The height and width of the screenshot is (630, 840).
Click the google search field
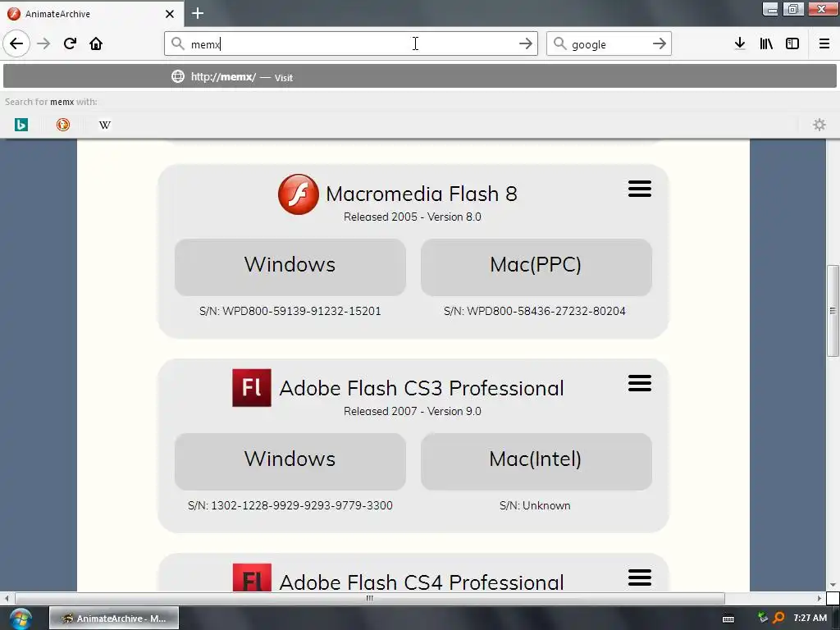pos(609,43)
